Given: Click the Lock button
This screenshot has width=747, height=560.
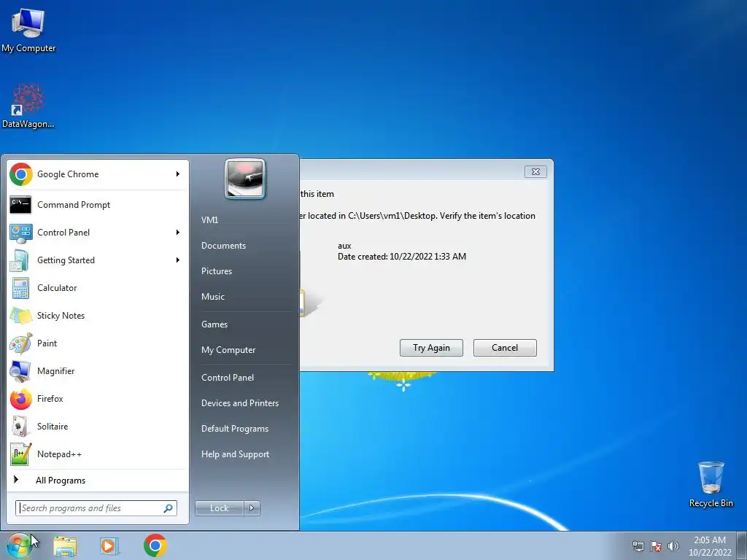Looking at the screenshot, I should pyautogui.click(x=220, y=508).
